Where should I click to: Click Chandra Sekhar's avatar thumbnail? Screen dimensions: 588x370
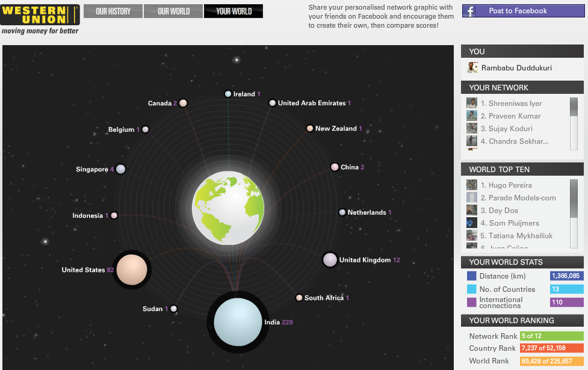point(472,141)
